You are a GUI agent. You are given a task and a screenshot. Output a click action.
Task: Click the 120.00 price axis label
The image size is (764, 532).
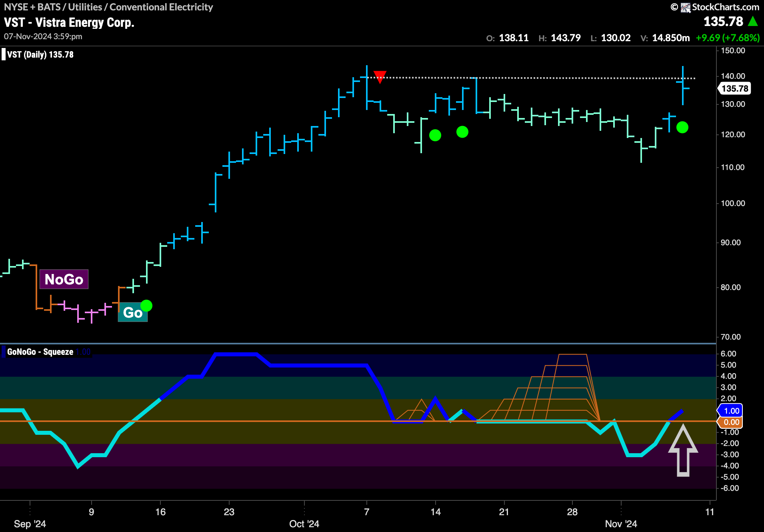pos(733,134)
